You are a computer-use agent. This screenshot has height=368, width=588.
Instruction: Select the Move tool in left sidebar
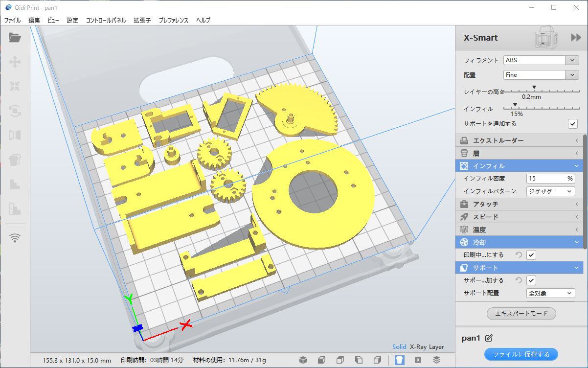(x=15, y=62)
